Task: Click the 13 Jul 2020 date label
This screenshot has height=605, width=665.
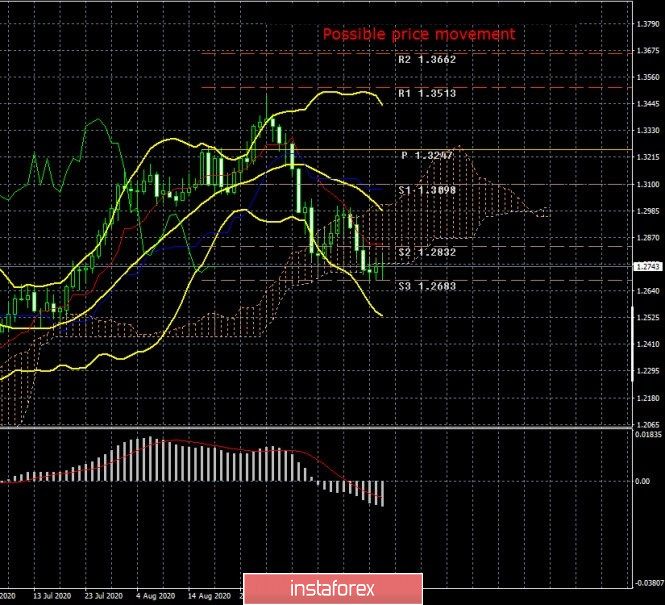Action: click(52, 596)
